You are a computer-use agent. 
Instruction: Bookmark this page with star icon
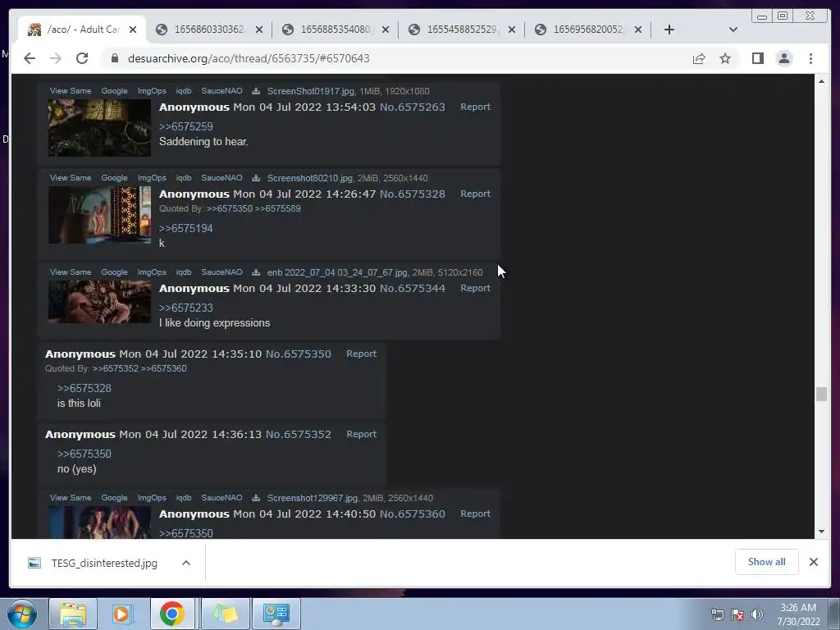725,58
